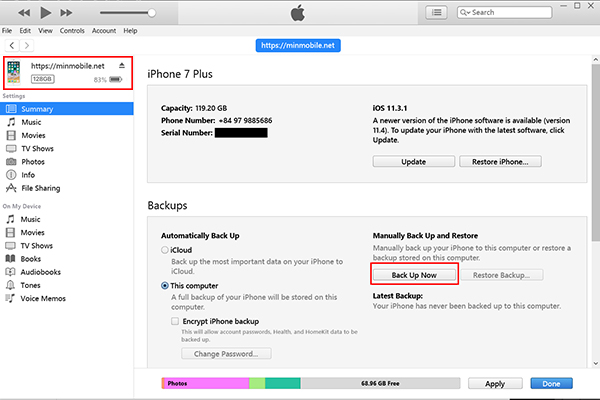Image resolution: width=600 pixels, height=400 pixels.
Task: Click the Restore Backup button
Action: 502,275
